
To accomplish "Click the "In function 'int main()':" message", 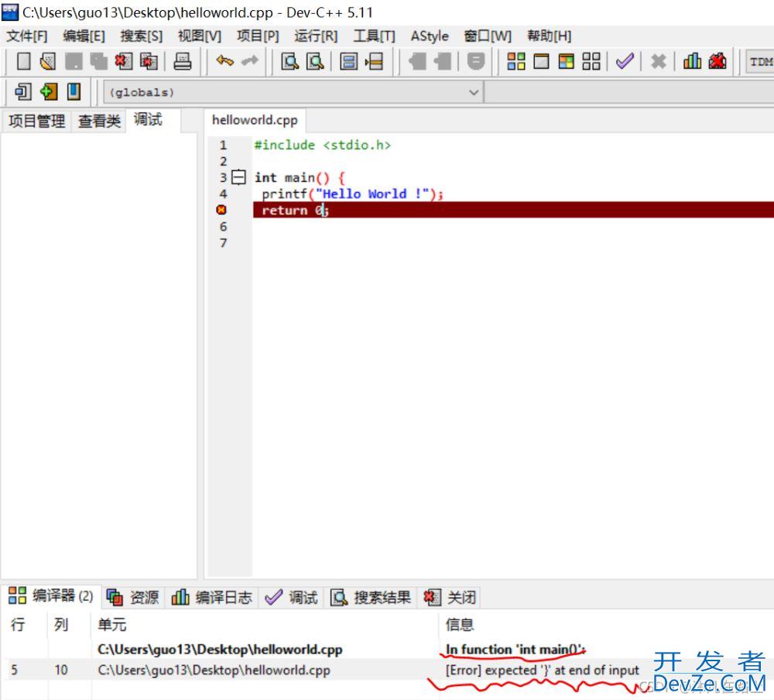I will point(515,649).
